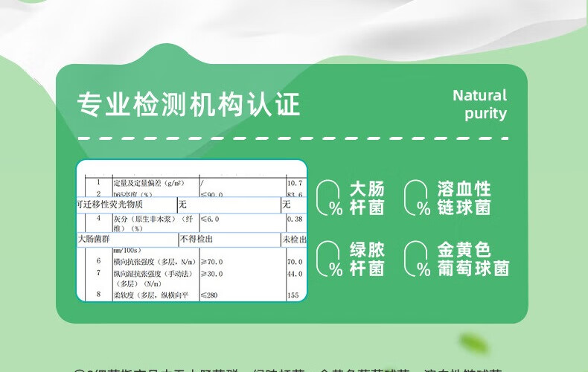
Task: Click the white dashed divider line
Action: click(x=293, y=138)
